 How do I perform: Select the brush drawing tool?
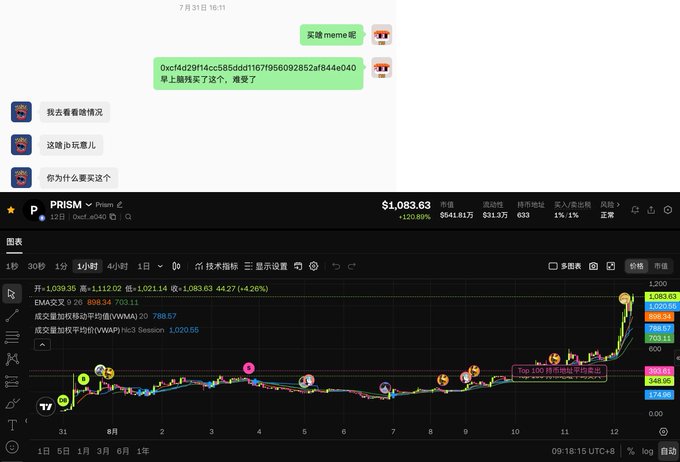coord(12,403)
